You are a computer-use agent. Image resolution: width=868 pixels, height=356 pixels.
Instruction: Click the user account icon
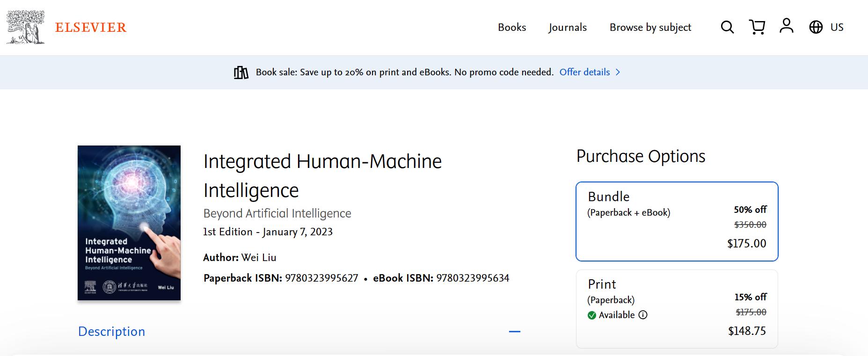coord(787,26)
